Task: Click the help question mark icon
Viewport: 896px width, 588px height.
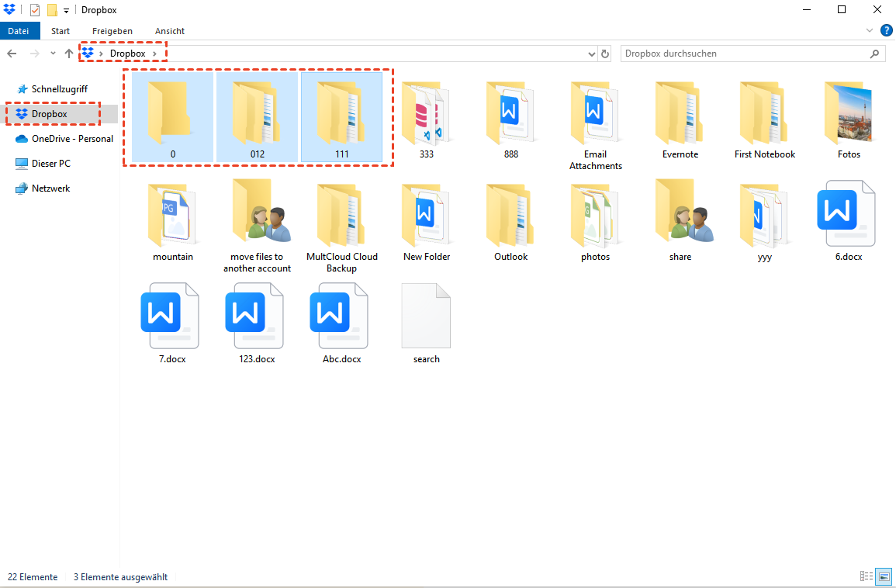Action: [x=886, y=31]
